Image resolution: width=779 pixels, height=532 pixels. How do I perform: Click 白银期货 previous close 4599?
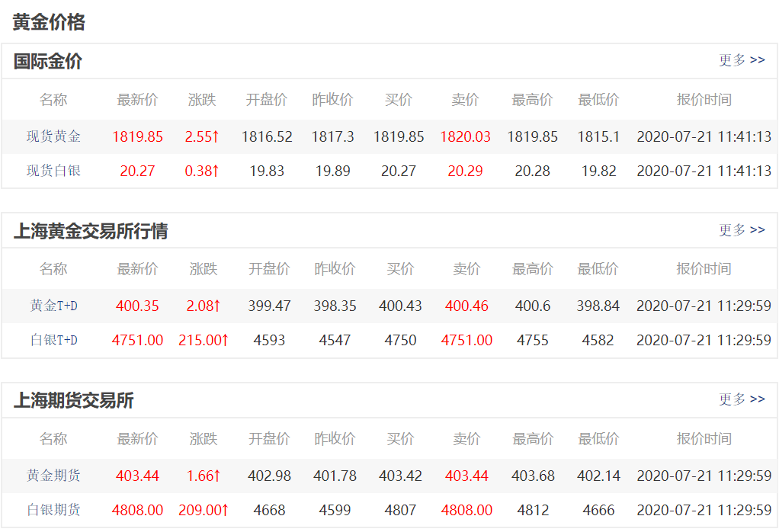pos(335,510)
